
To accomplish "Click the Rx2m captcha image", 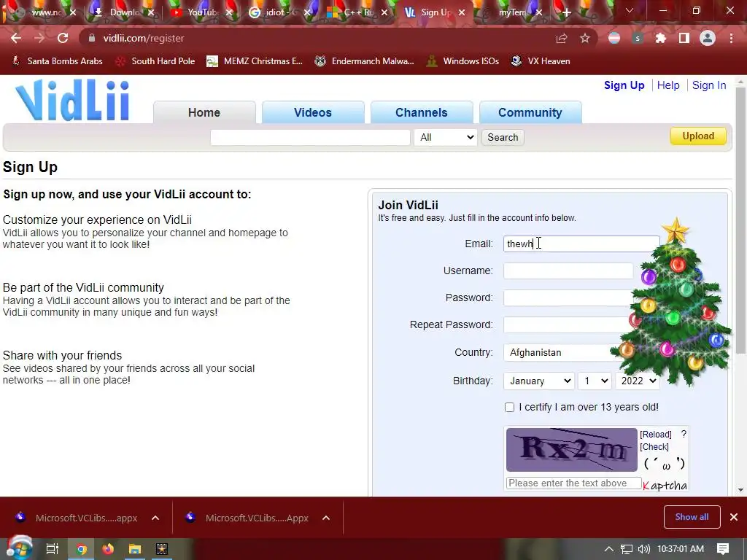I will (x=572, y=449).
